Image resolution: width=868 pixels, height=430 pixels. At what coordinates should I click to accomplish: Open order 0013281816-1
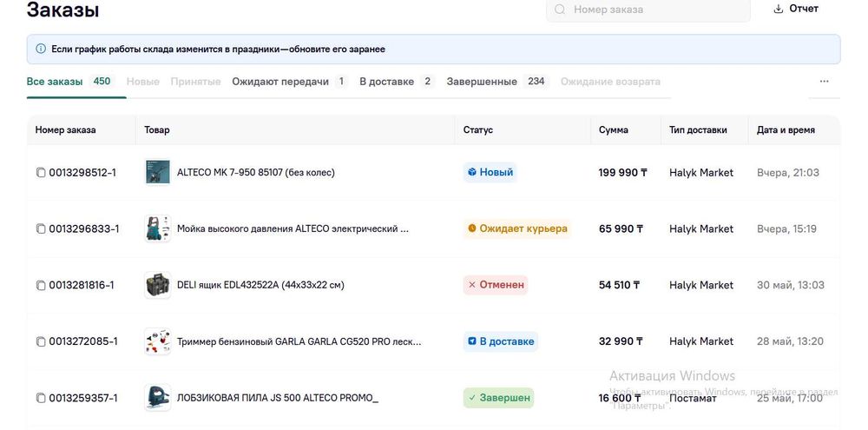pos(82,286)
